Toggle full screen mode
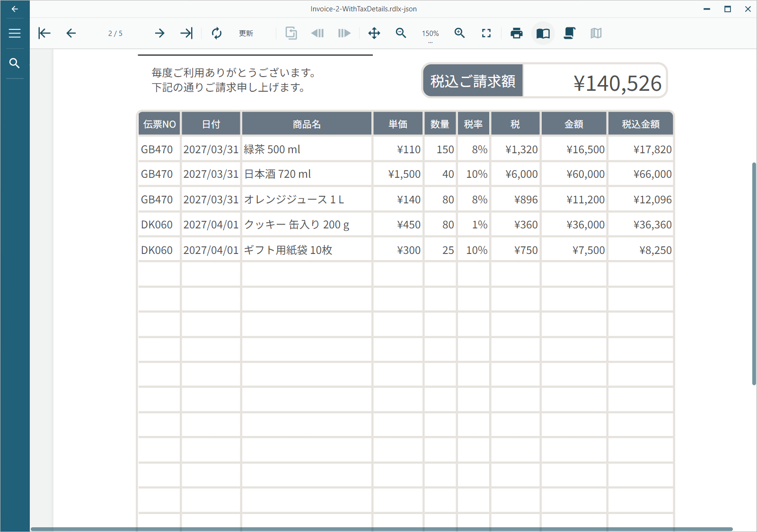Viewport: 757px width, 532px height. tap(486, 33)
